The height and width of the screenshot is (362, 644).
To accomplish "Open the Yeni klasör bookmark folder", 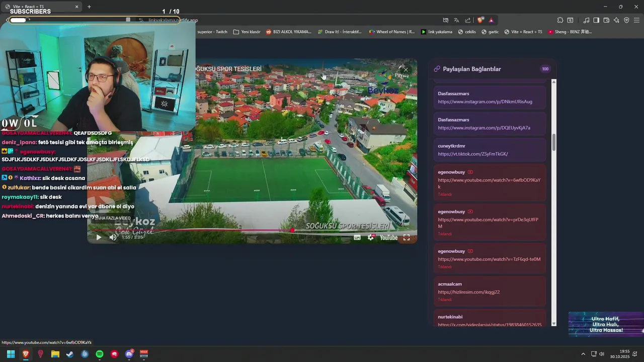I will click(x=247, y=32).
